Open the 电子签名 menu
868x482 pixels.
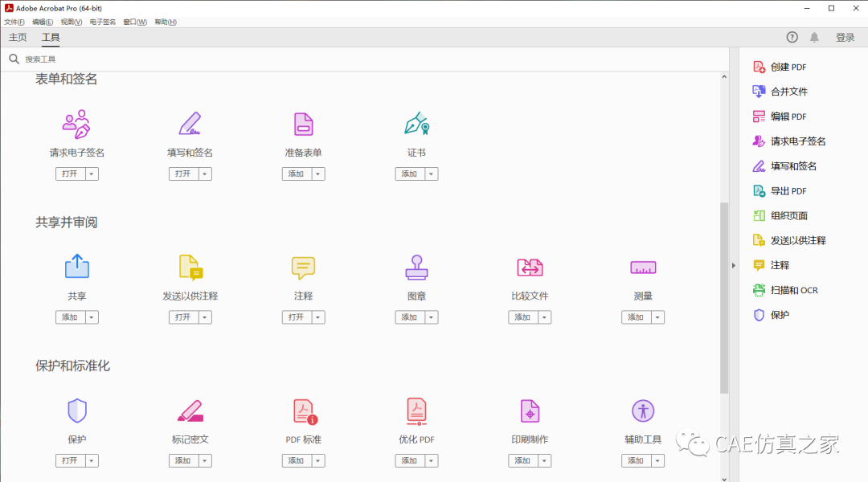click(103, 22)
